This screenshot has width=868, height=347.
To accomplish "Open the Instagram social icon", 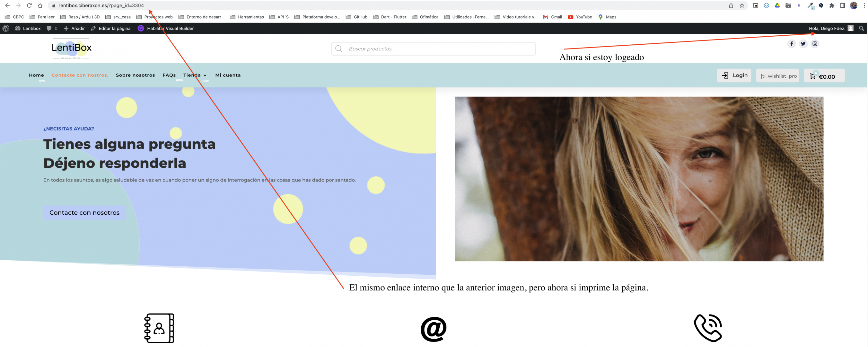I will coord(814,43).
